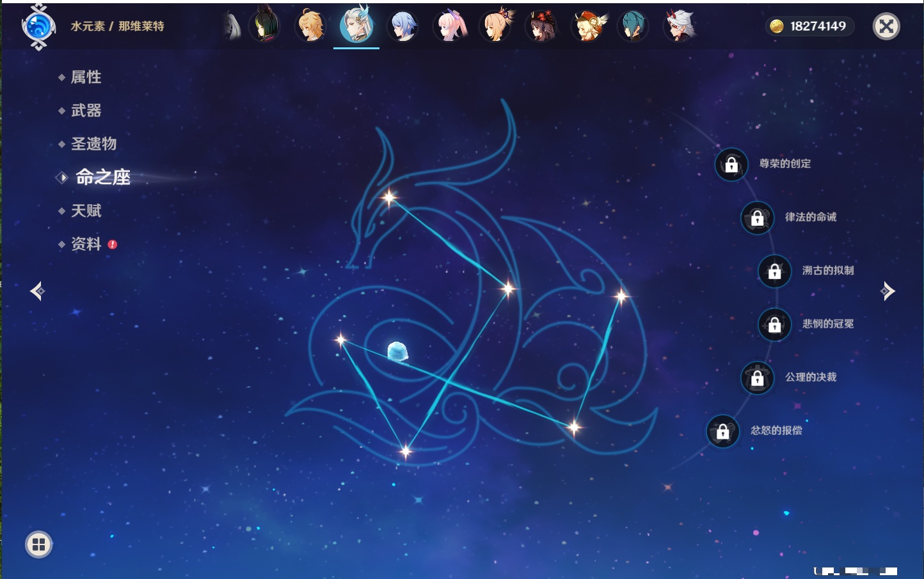Open the grid view button
This screenshot has width=924, height=579.
pos(38,544)
